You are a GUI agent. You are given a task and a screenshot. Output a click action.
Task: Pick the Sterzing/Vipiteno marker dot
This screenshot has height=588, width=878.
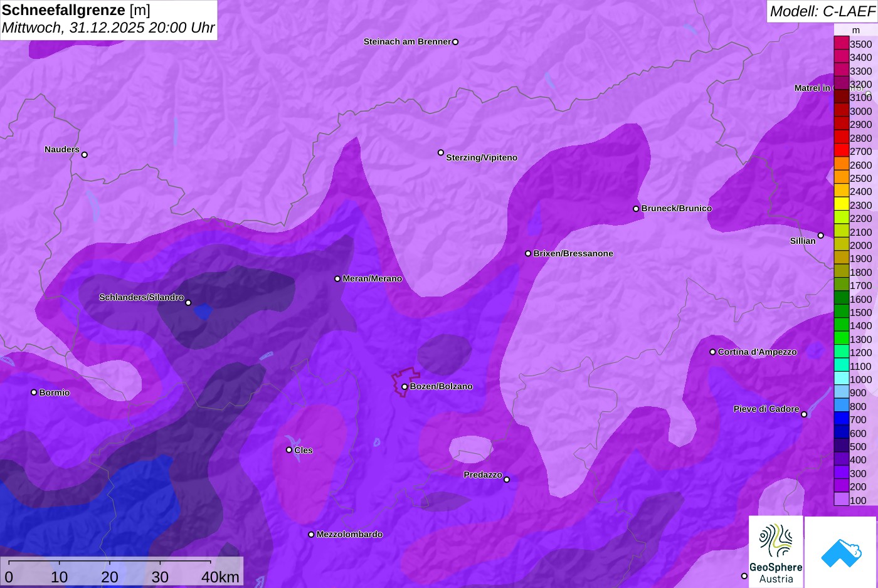click(x=441, y=152)
